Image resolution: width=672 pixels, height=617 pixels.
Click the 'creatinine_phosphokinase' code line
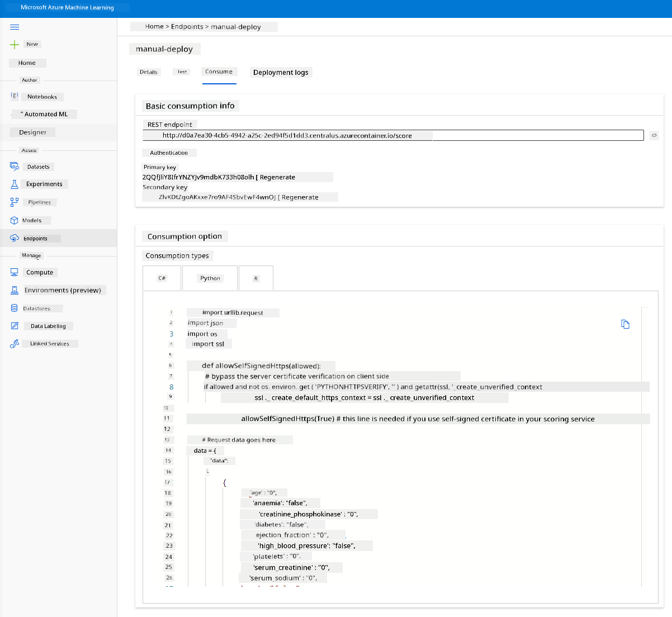pyautogui.click(x=308, y=514)
